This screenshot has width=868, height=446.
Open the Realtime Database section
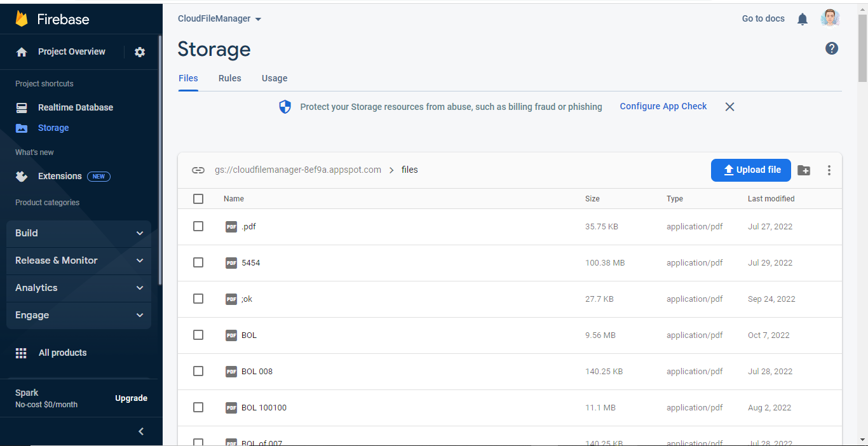click(x=76, y=107)
